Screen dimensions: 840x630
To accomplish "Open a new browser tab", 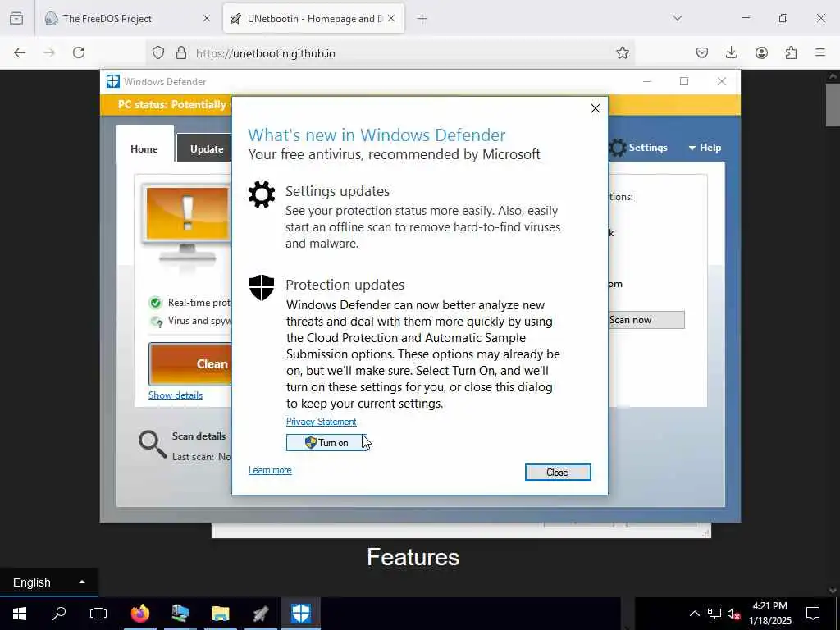I will pos(422,19).
